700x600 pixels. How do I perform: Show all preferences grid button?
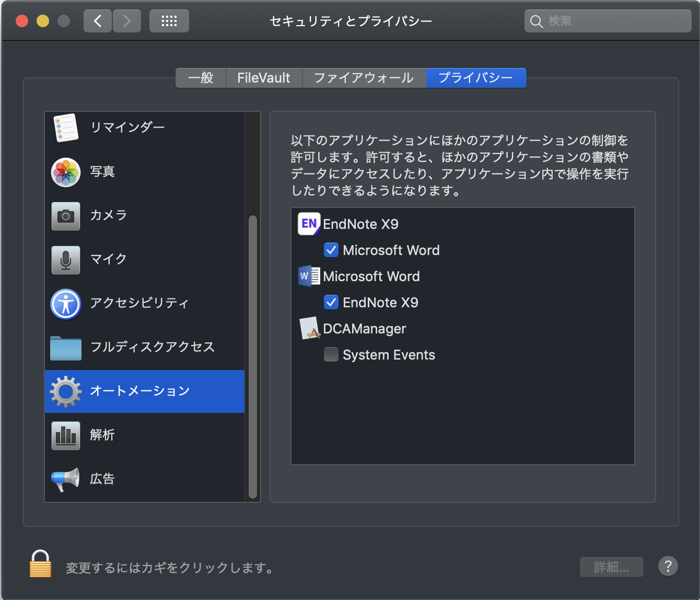(169, 21)
